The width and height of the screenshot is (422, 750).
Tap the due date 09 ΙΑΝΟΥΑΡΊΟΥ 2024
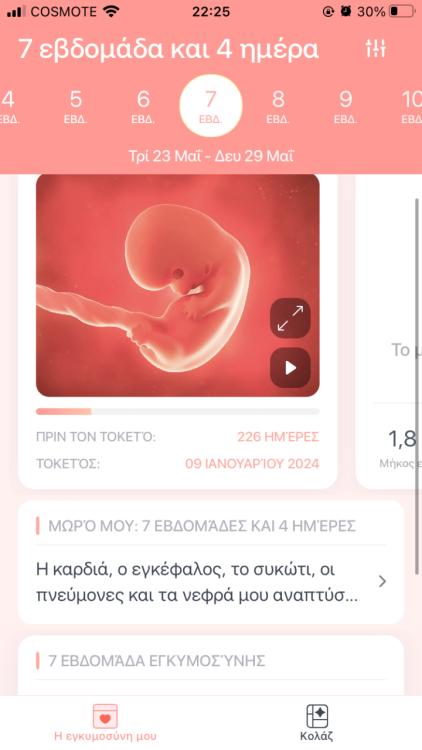click(252, 464)
